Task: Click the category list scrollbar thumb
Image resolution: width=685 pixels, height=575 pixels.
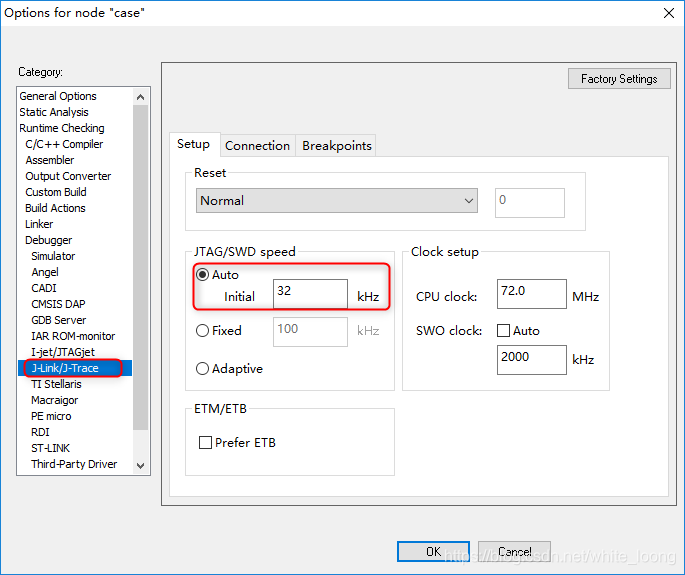Action: pyautogui.click(x=140, y=267)
